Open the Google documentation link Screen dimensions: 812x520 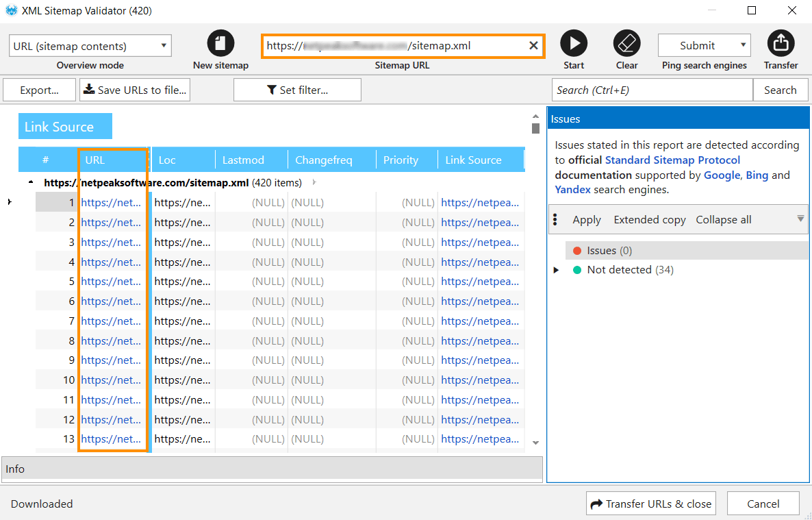click(x=722, y=175)
